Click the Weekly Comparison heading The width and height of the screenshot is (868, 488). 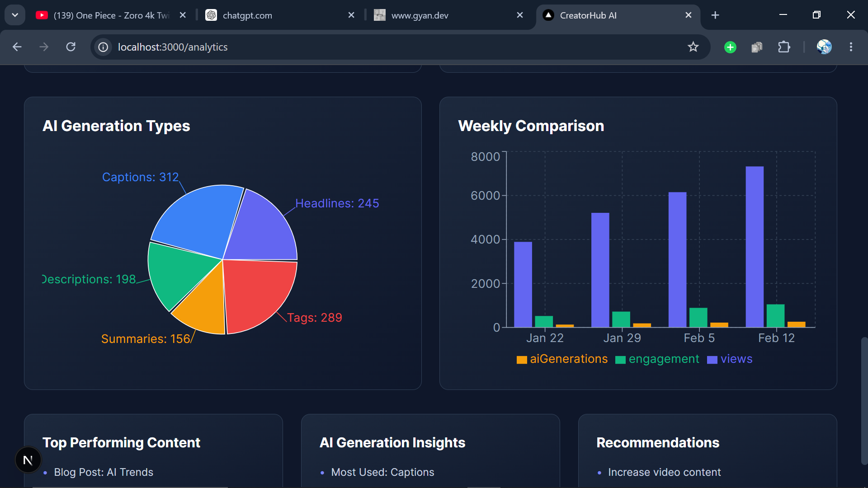[x=531, y=126]
